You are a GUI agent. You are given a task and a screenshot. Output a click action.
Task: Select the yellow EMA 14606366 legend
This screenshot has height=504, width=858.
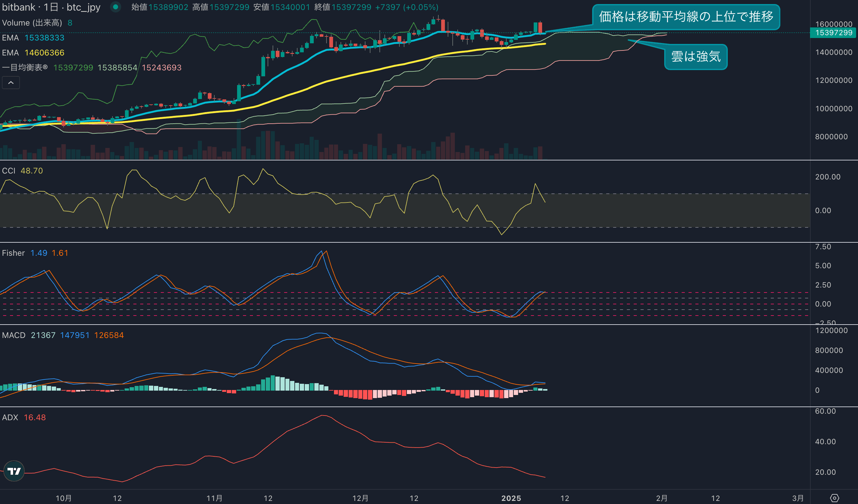coord(33,53)
